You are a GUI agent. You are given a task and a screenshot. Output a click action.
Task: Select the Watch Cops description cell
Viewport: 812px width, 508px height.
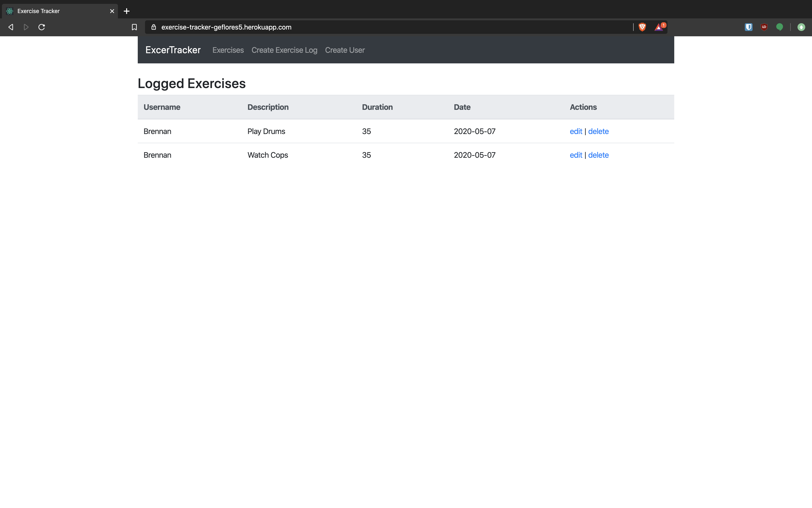(268, 155)
